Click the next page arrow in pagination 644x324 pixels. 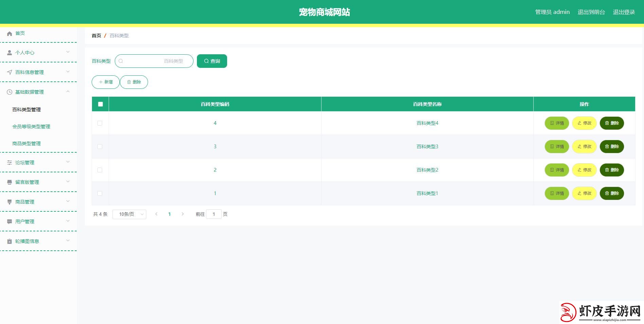click(x=183, y=214)
